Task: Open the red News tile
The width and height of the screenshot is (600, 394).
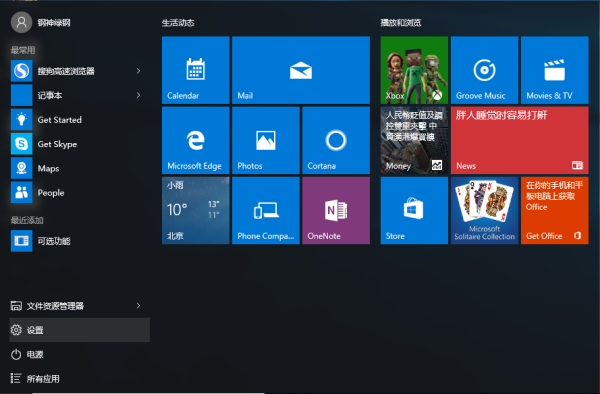Action: click(520, 140)
